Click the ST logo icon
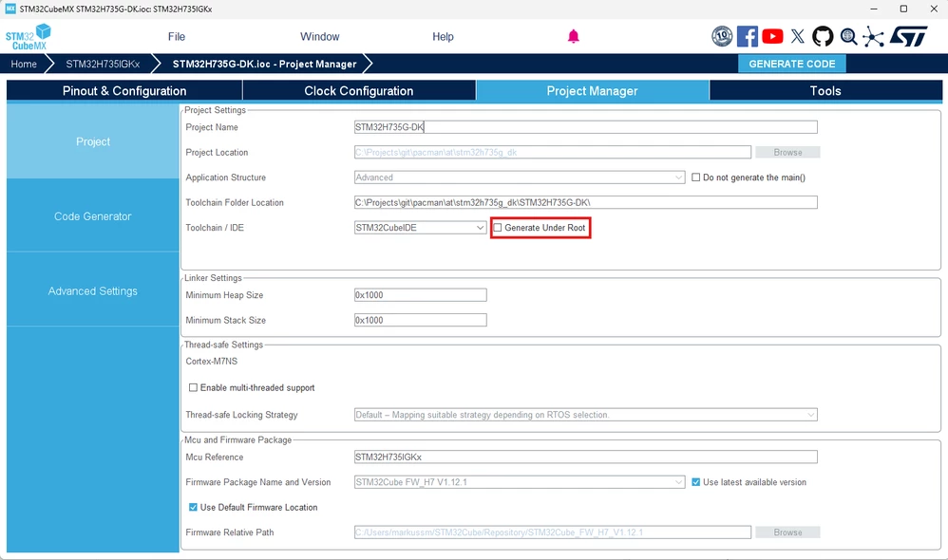 coord(908,36)
